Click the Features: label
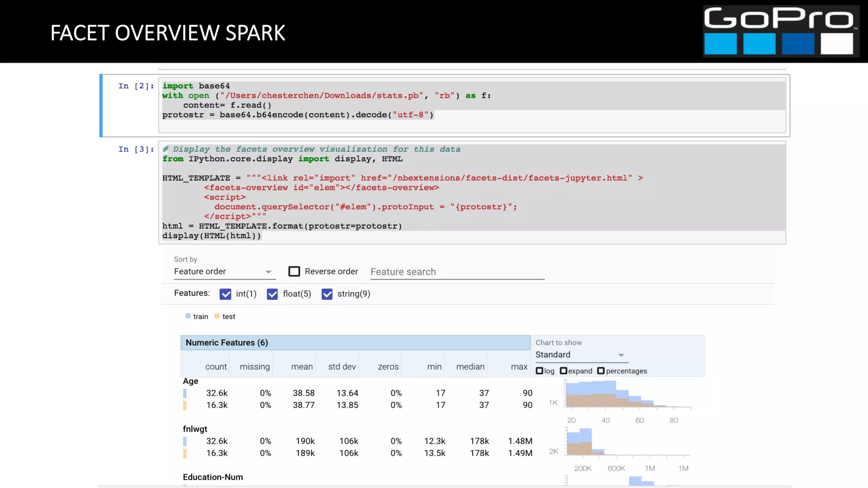868x488 pixels. click(192, 293)
